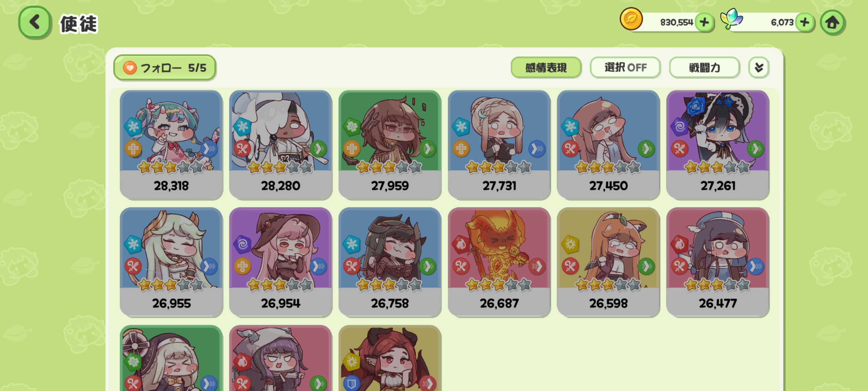
Task: Tap the gold coin currency icon
Action: pos(631,19)
